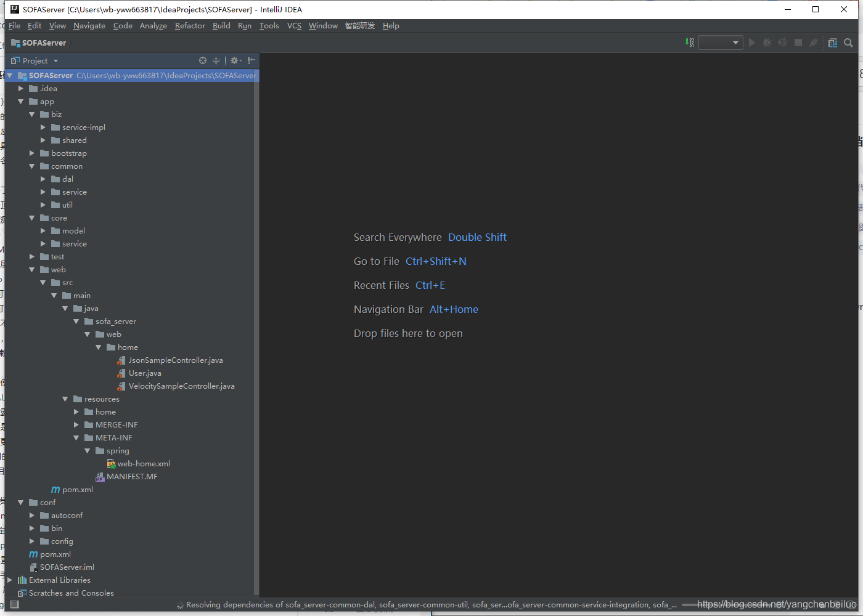Click the Build project (make) icon
Image resolution: width=863 pixels, height=616 pixels.
coord(690,43)
